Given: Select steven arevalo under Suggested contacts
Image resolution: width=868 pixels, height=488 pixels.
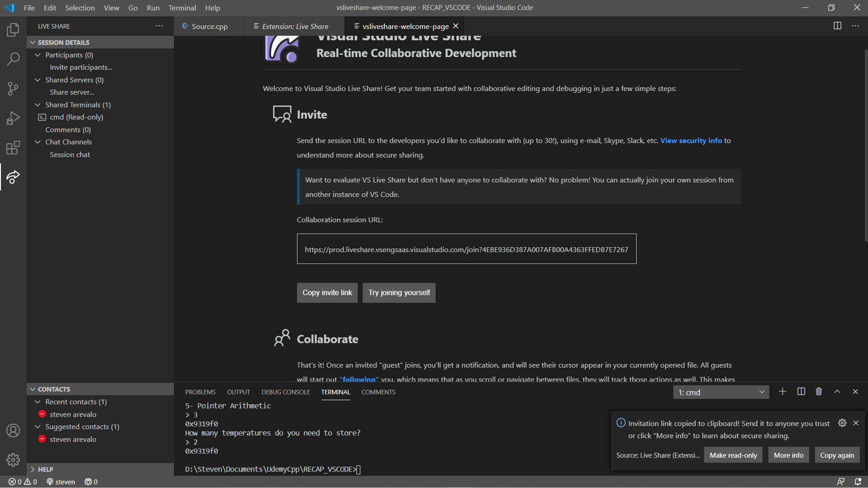Looking at the screenshot, I should (73, 440).
